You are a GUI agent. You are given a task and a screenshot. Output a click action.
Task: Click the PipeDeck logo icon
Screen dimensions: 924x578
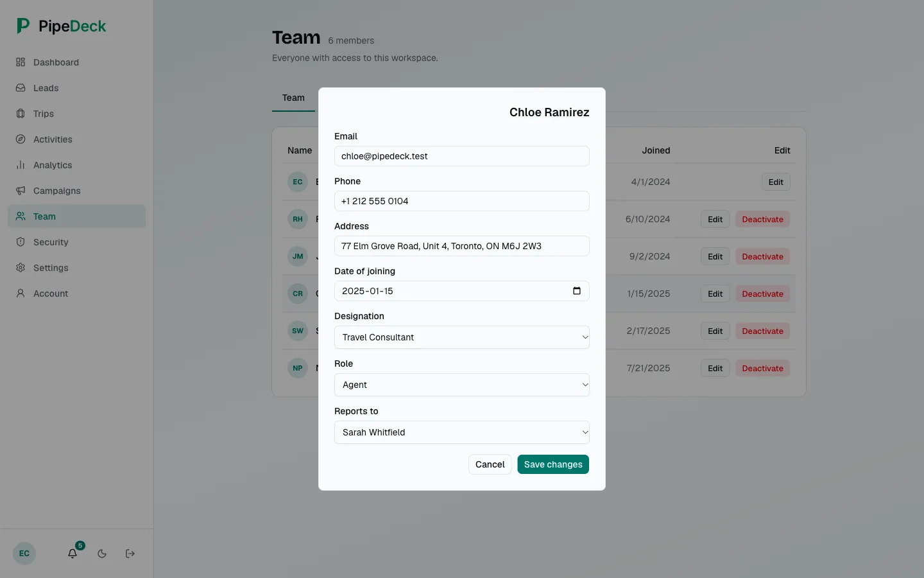point(23,26)
